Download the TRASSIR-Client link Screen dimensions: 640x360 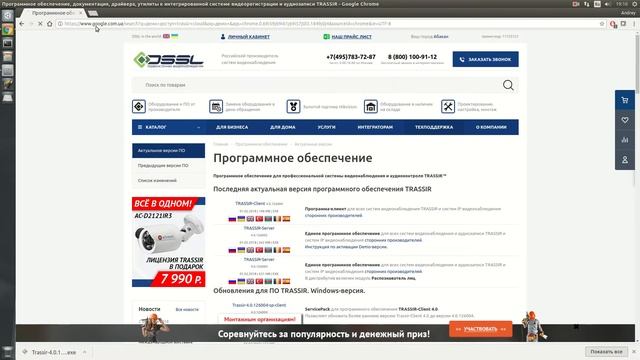[x=250, y=203]
